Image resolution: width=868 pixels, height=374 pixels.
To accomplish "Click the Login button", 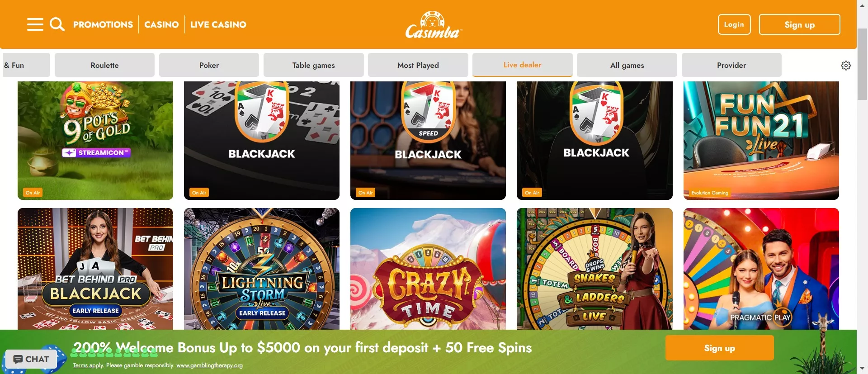I will [x=734, y=24].
